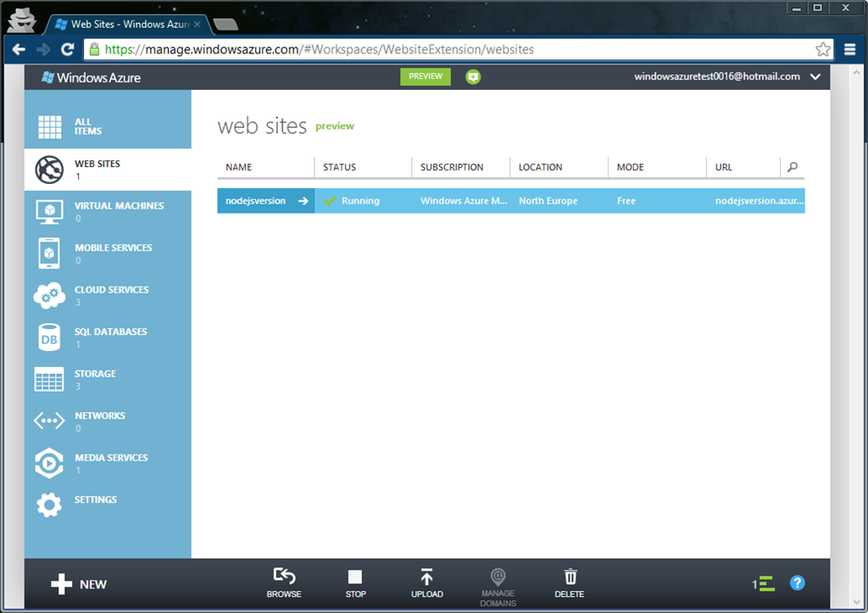Go to SQL Databases

(108, 337)
